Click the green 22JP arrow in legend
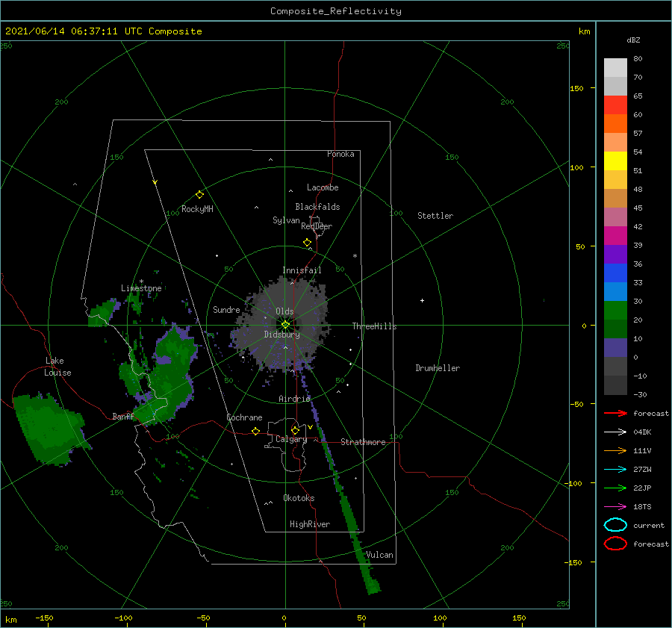 point(615,488)
